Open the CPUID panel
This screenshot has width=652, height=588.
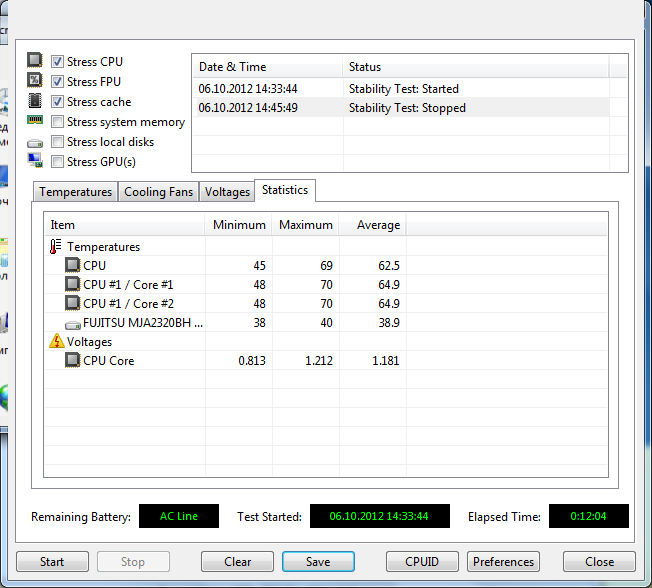coord(422,562)
